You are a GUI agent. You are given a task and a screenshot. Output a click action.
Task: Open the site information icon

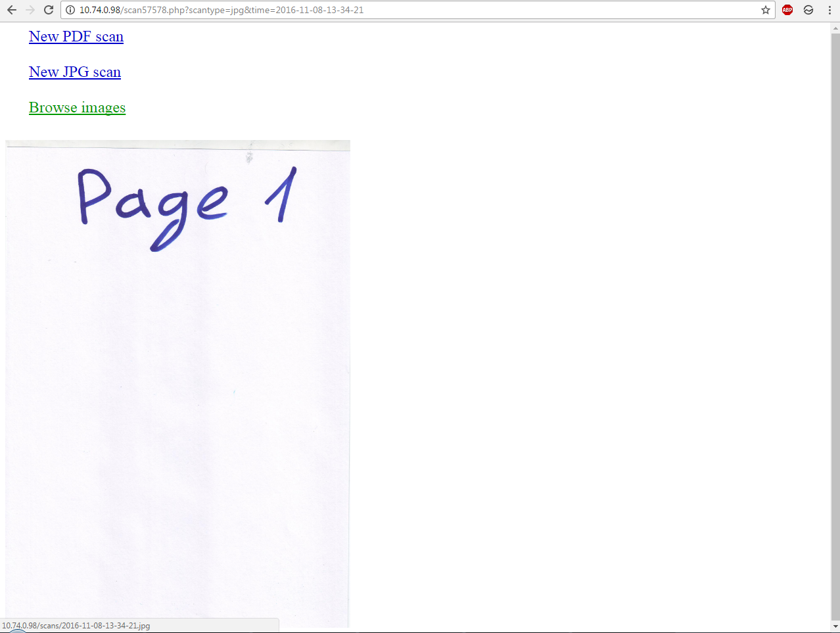pos(70,10)
